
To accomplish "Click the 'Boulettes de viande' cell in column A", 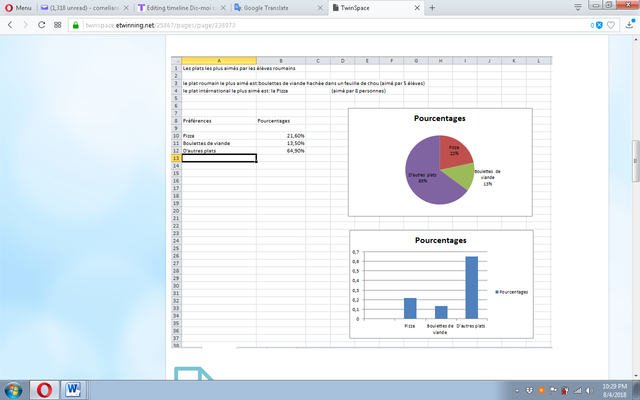I will point(219,143).
